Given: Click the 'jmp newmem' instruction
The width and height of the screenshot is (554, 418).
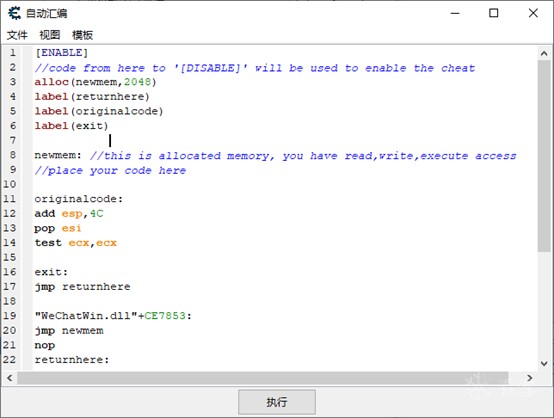Looking at the screenshot, I should 69,330.
